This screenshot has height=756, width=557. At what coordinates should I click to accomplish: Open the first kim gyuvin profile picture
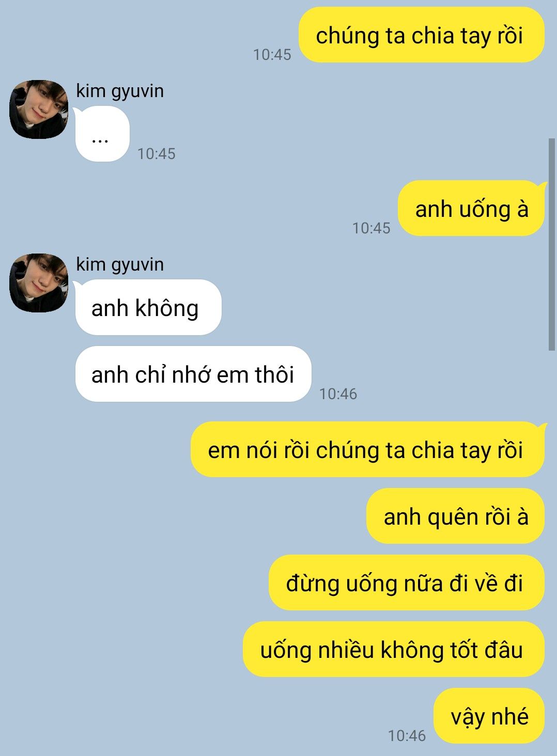pos(39,109)
